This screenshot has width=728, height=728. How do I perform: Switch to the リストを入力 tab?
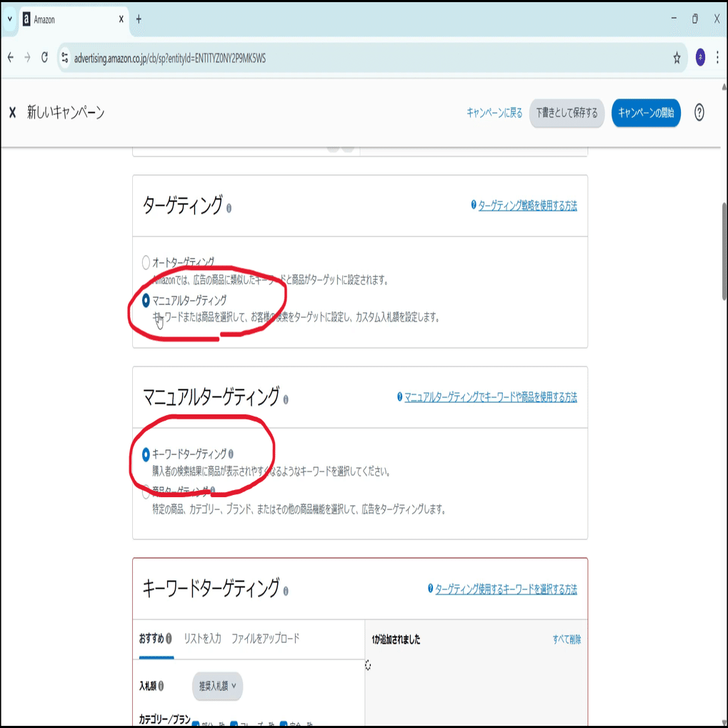[x=202, y=639]
